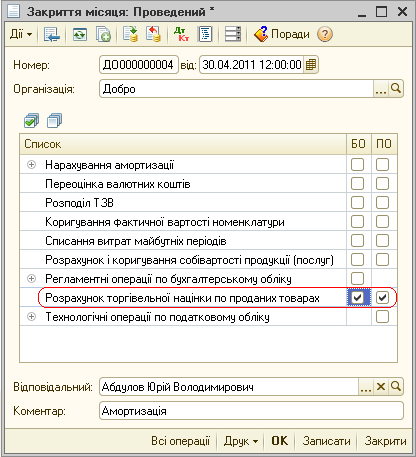Click the post document toolbar icon
Screen dimensions: 416x457
[x=130, y=34]
